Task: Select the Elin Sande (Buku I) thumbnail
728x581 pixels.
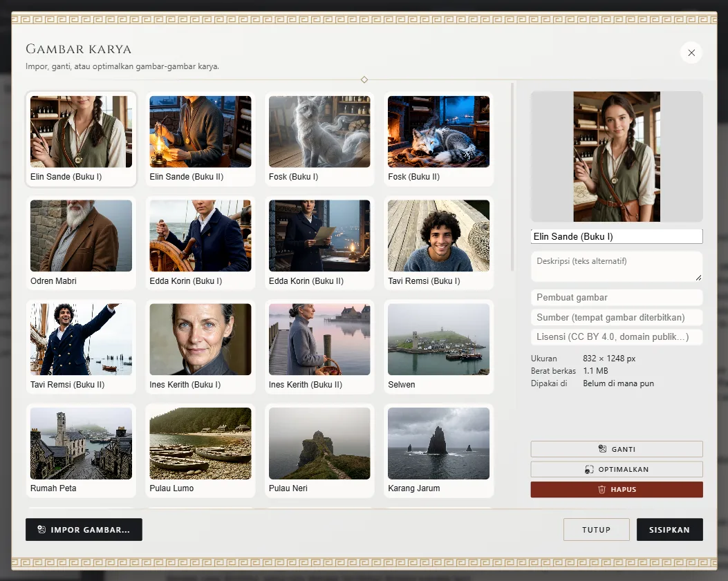Action: [82, 140]
